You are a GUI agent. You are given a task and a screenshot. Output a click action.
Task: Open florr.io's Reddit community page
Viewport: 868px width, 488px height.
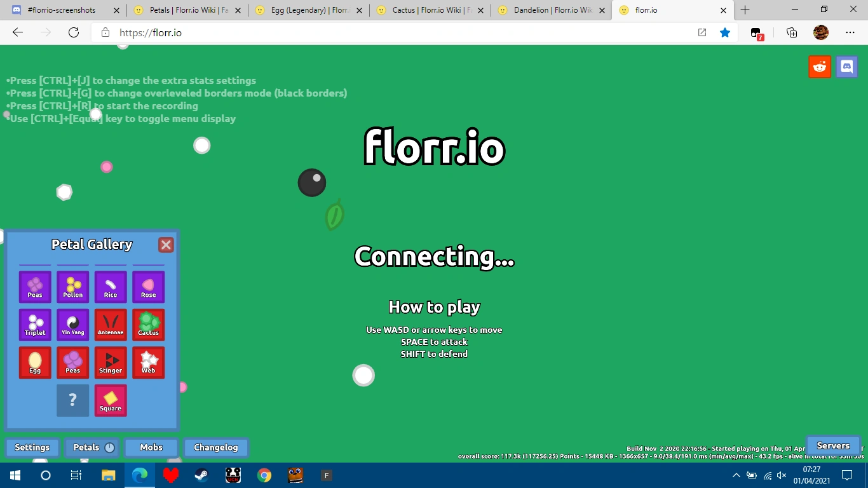[819, 66]
